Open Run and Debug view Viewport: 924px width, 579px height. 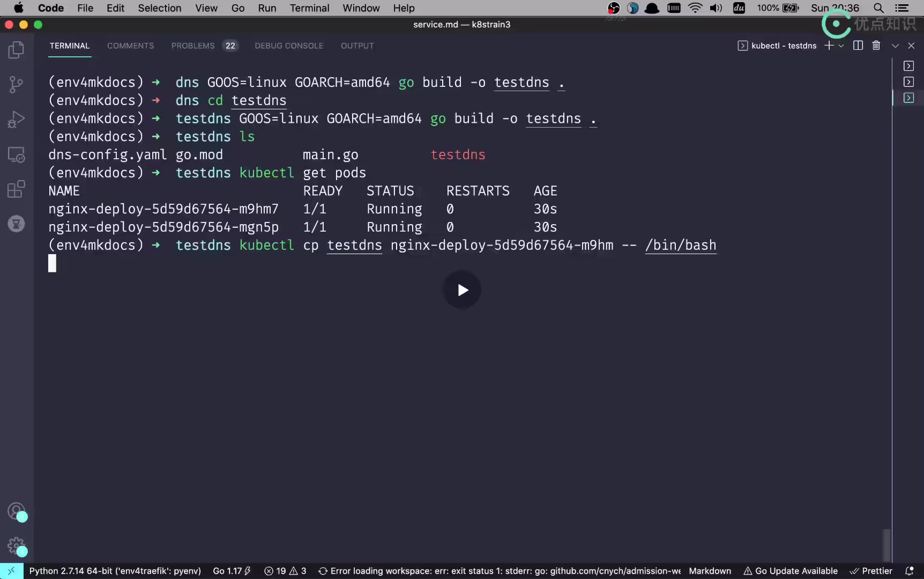[16, 119]
